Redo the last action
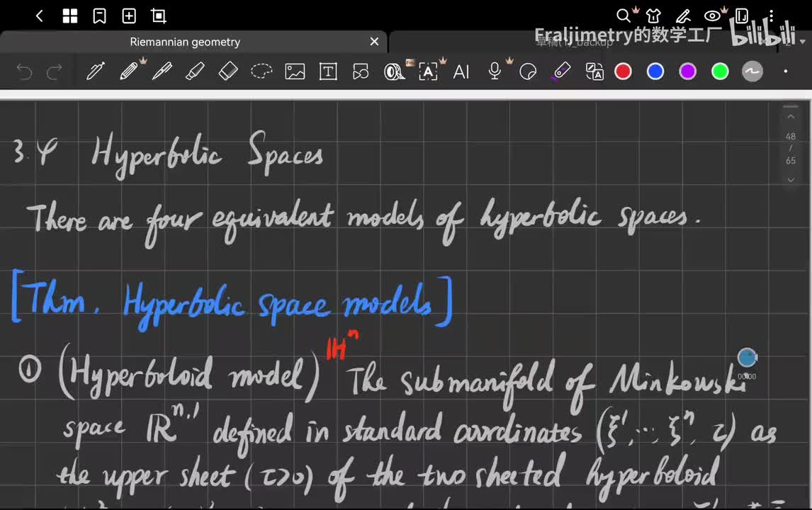This screenshot has height=510, width=812. pyautogui.click(x=55, y=72)
